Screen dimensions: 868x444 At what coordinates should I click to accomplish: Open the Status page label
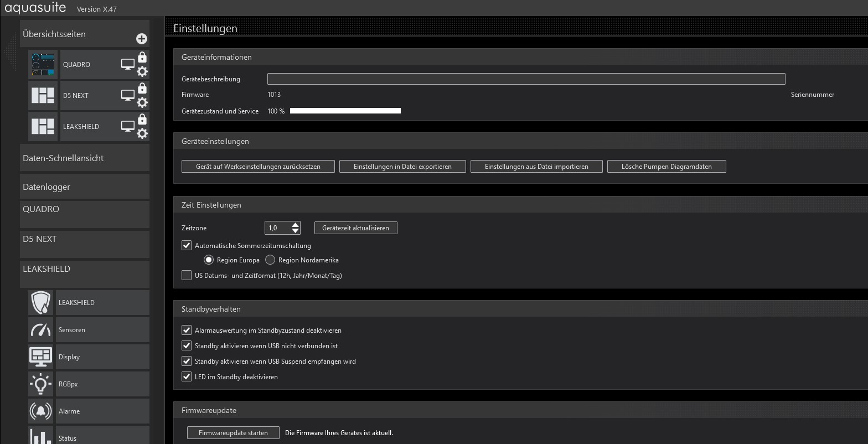point(68,438)
